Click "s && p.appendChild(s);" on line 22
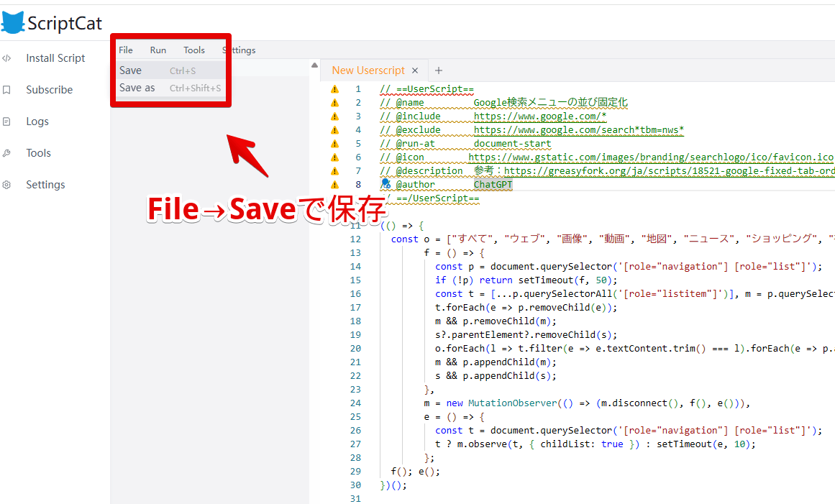The image size is (835, 504). click(496, 376)
